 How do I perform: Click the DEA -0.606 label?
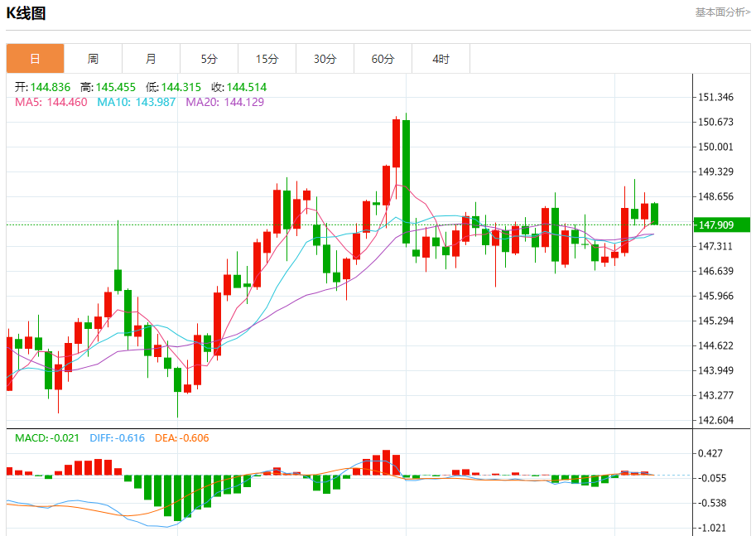point(182,438)
